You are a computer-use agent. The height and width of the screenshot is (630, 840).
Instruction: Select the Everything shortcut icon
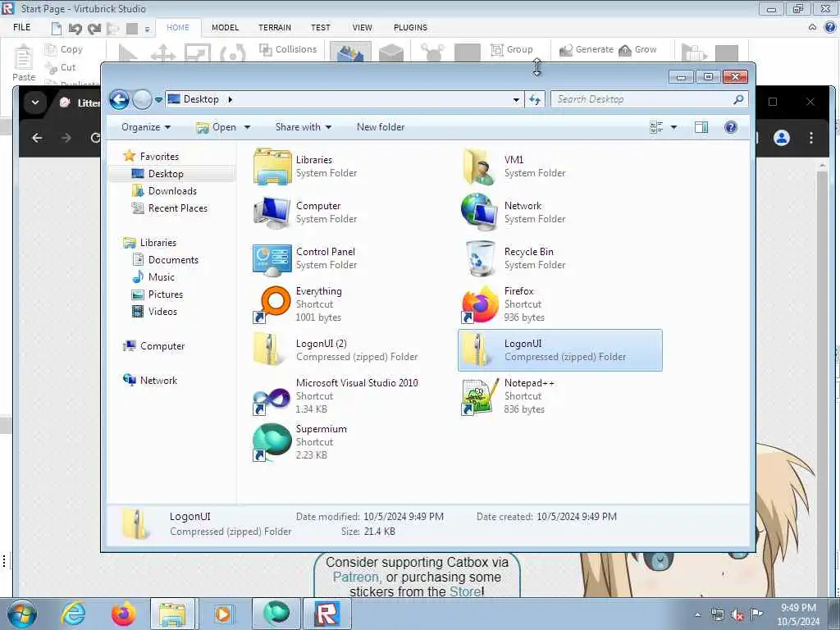click(x=272, y=304)
